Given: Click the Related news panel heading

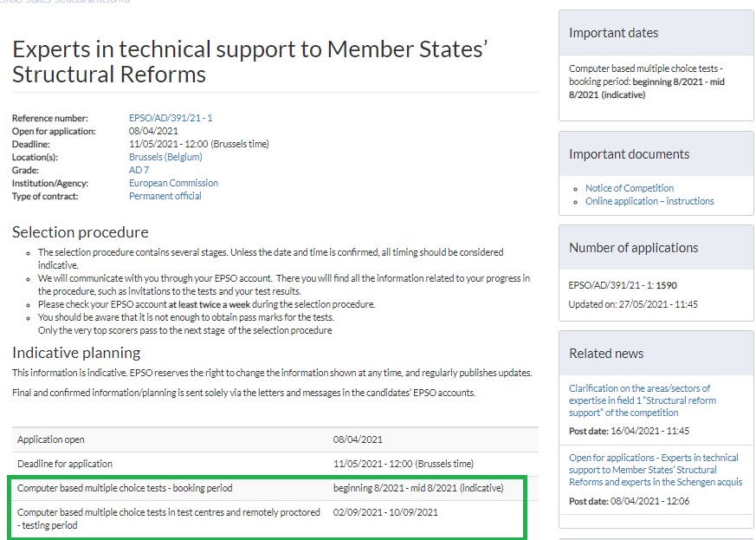Looking at the screenshot, I should pyautogui.click(x=606, y=354).
